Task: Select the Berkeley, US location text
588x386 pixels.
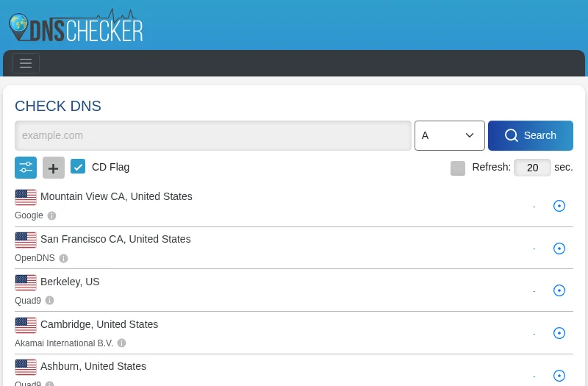Action: tap(70, 282)
